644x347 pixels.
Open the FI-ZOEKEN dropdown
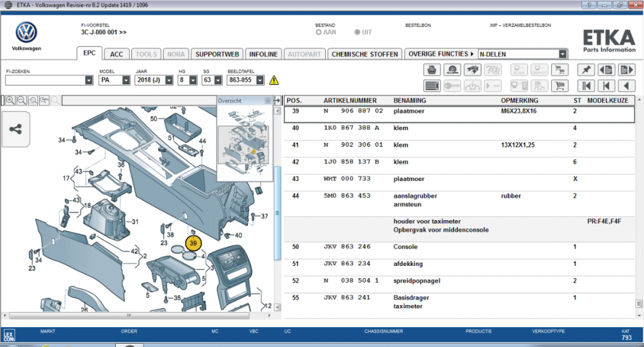(89, 80)
